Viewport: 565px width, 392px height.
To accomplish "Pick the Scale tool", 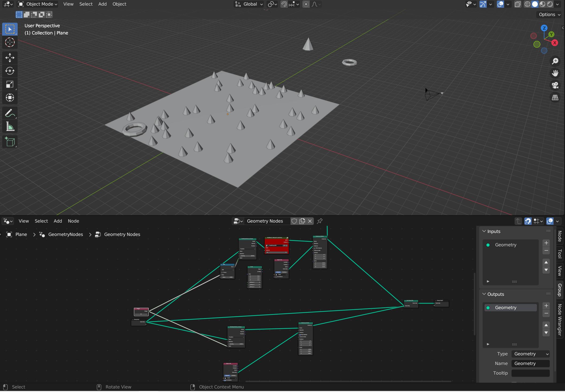I will (x=10, y=84).
